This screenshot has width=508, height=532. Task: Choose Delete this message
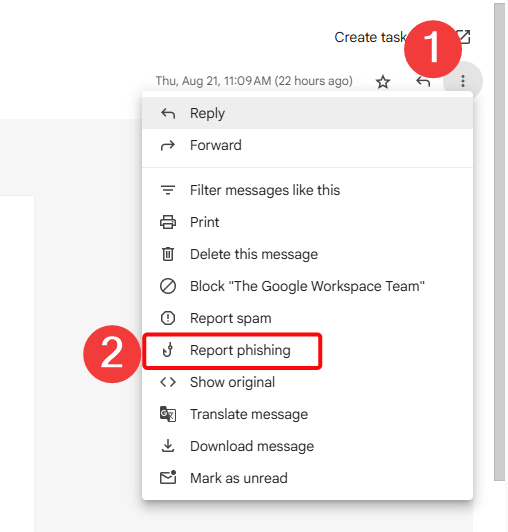[307, 254]
